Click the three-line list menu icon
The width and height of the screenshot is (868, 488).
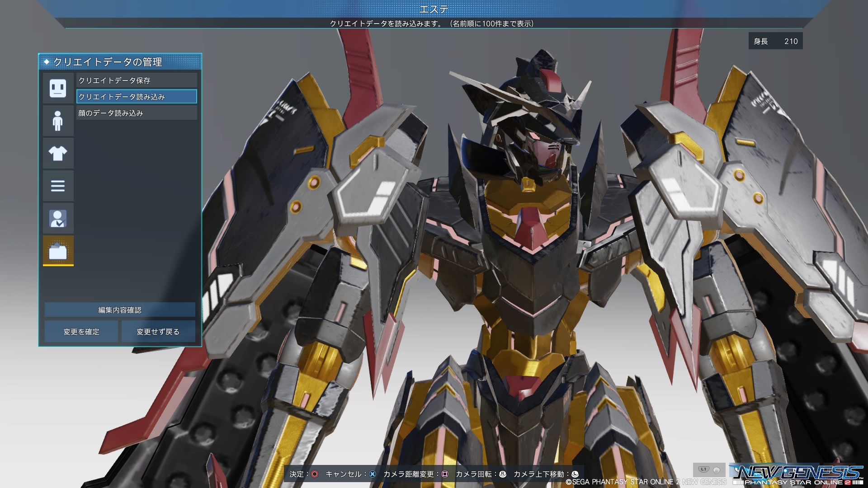pyautogui.click(x=58, y=186)
